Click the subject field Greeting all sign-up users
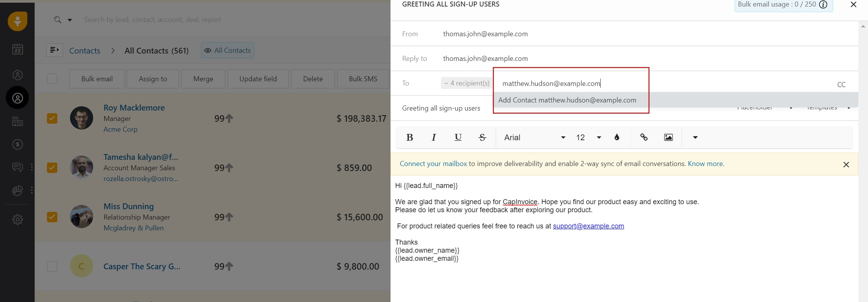Viewport: 868px width, 302px height. (441, 108)
